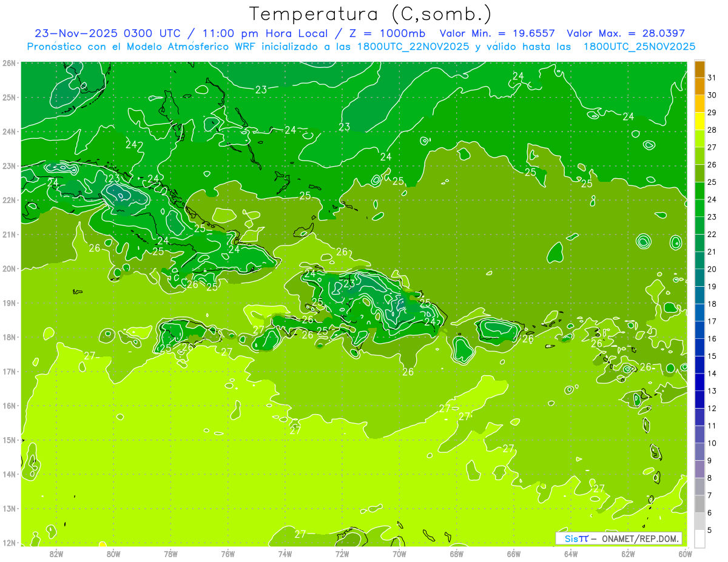Click the "68W" longitude axis label
Image resolution: width=728 pixels, height=562 pixels.
[x=457, y=554]
